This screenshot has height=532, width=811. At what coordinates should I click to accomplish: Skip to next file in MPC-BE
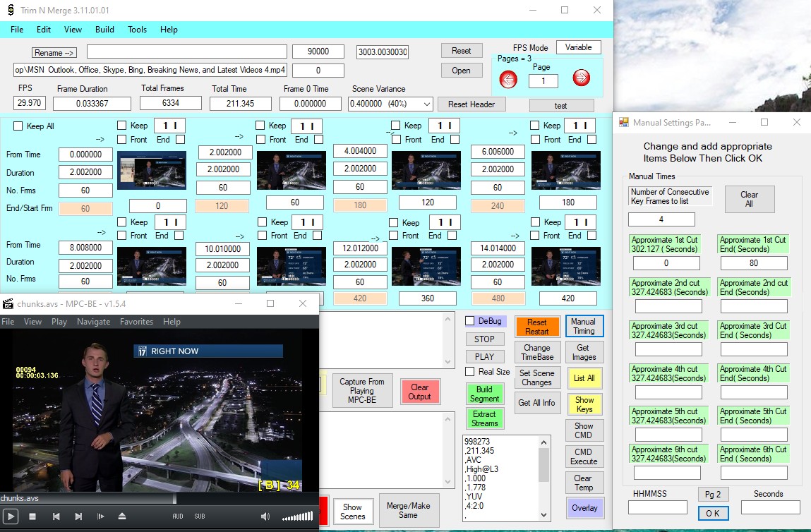click(x=78, y=516)
